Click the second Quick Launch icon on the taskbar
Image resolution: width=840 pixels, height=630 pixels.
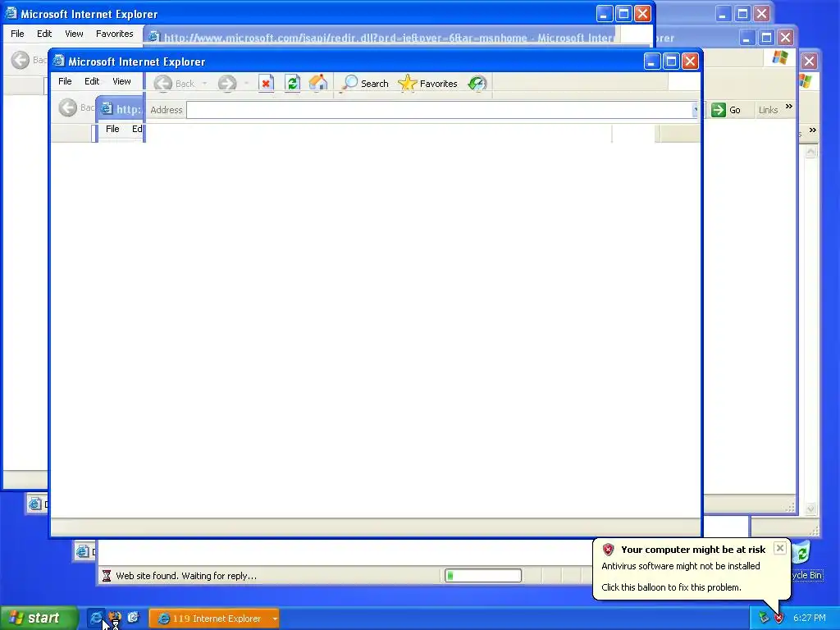pos(115,618)
